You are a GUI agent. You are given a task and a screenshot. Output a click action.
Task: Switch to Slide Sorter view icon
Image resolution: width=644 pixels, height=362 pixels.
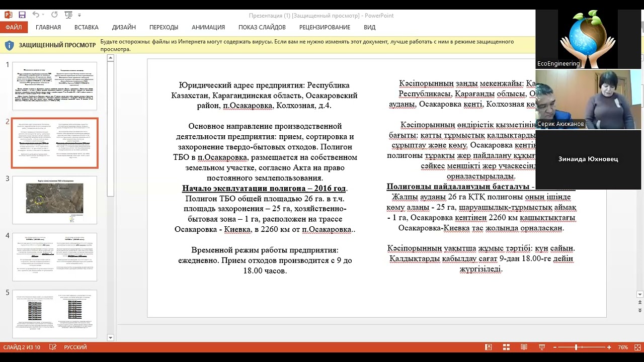click(x=506, y=347)
